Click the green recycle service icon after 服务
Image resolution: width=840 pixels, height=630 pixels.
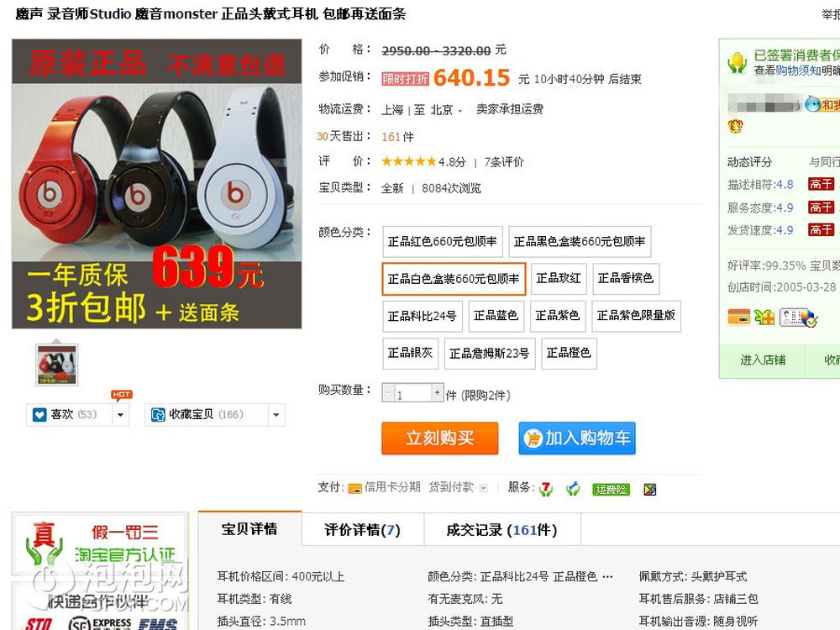coord(573,489)
